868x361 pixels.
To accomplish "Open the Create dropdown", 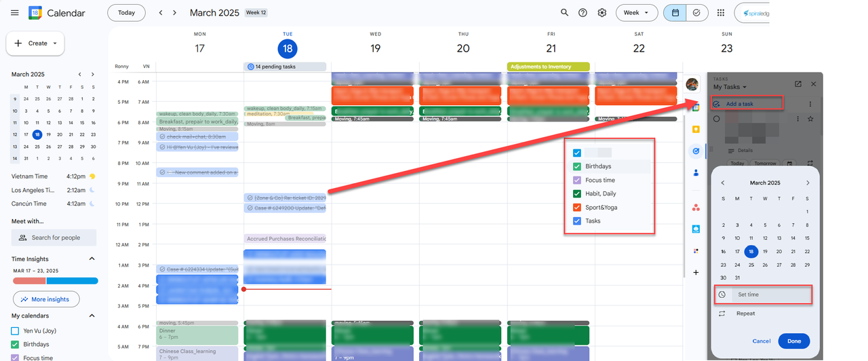I will point(35,43).
